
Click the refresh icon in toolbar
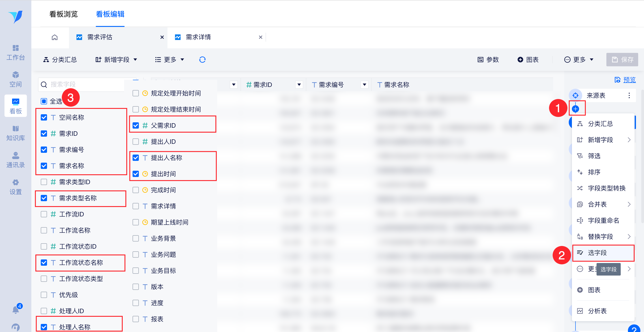pos(202,60)
